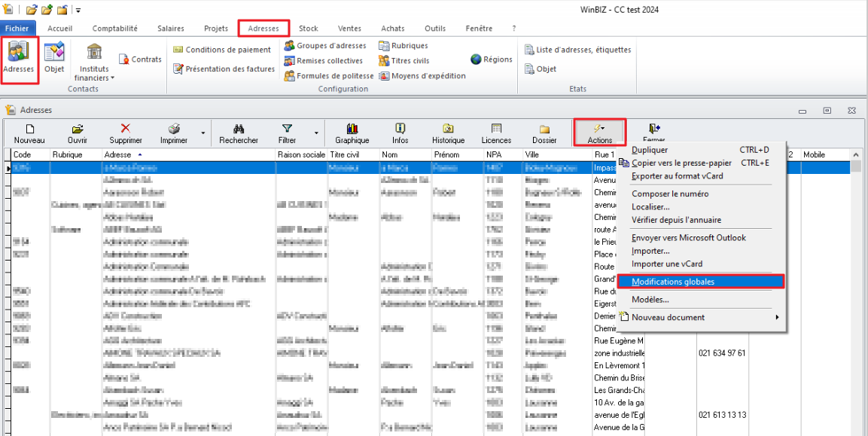Open the Fichier tab
Image resolution: width=868 pixels, height=436 pixels.
pos(17,29)
